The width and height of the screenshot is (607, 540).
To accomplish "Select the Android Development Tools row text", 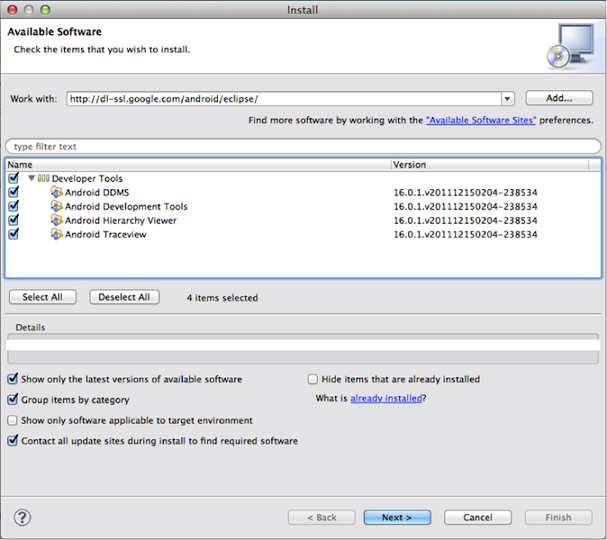I will click(126, 206).
